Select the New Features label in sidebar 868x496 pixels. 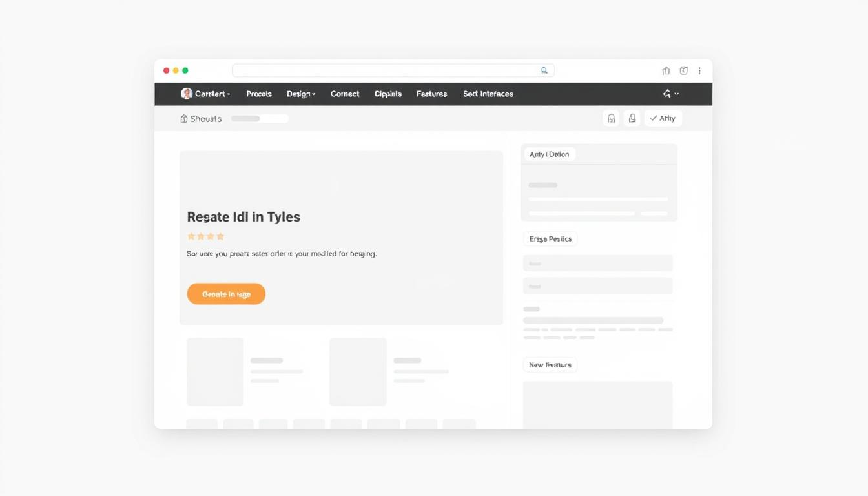coord(550,365)
